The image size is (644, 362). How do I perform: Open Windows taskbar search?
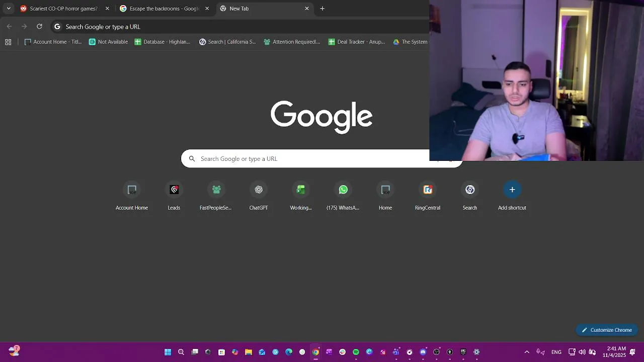[181, 352]
